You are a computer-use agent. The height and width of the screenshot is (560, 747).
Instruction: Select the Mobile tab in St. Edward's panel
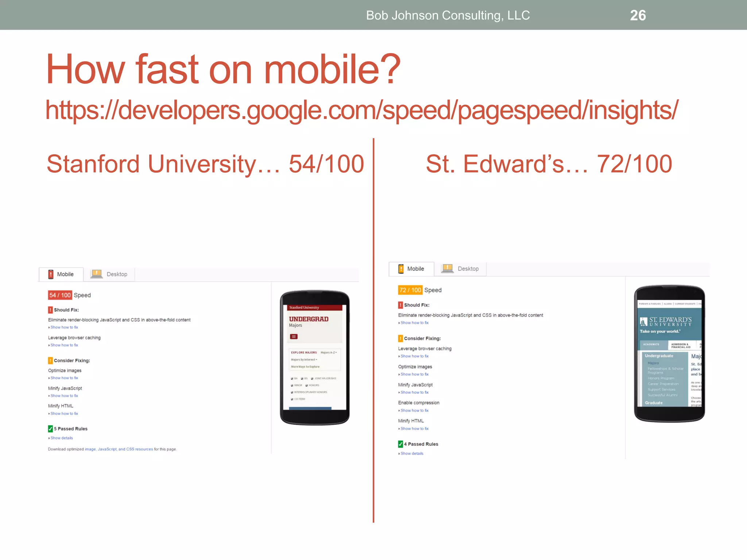click(411, 269)
